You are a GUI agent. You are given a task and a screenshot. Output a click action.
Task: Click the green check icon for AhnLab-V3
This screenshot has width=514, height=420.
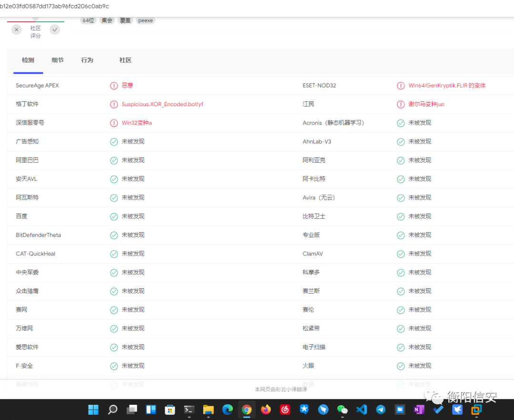(401, 142)
